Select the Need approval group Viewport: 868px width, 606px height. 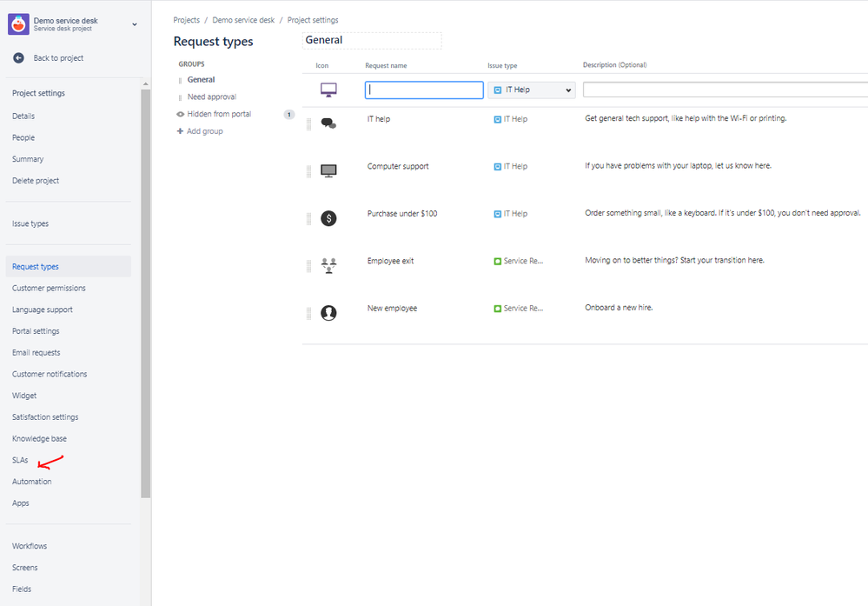212,97
